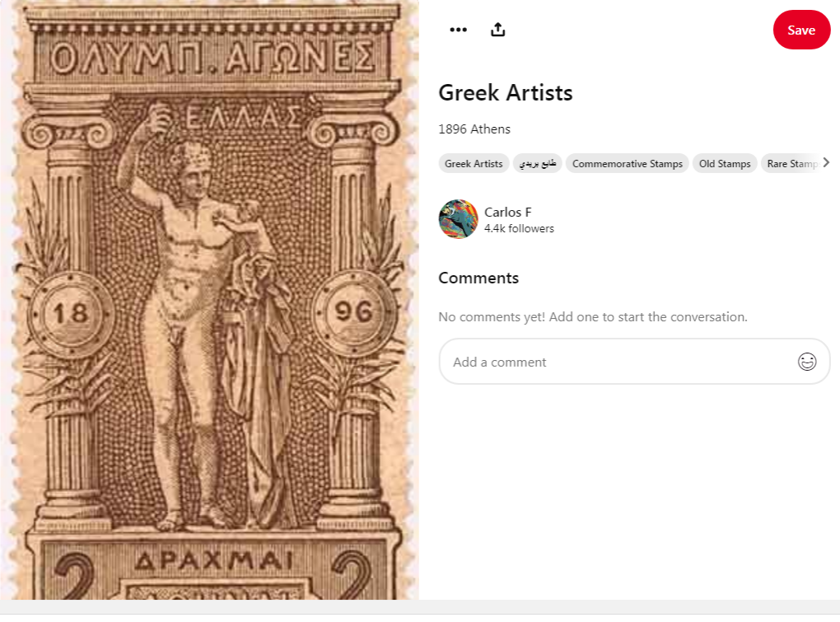The image size is (840, 622).
Task: Save this pin with red Save button
Action: [x=801, y=30]
